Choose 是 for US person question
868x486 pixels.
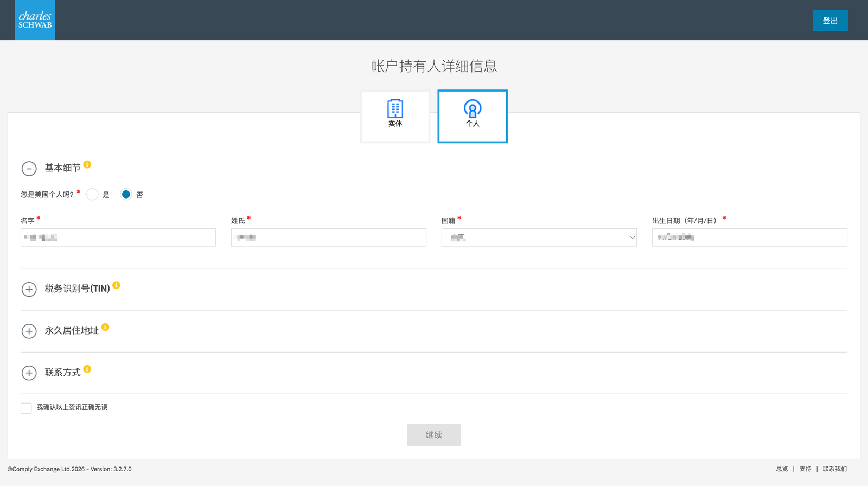[92, 194]
